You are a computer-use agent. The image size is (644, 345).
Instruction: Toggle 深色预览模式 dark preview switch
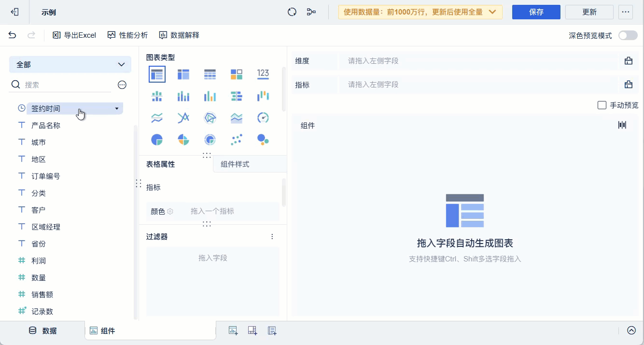click(x=628, y=35)
